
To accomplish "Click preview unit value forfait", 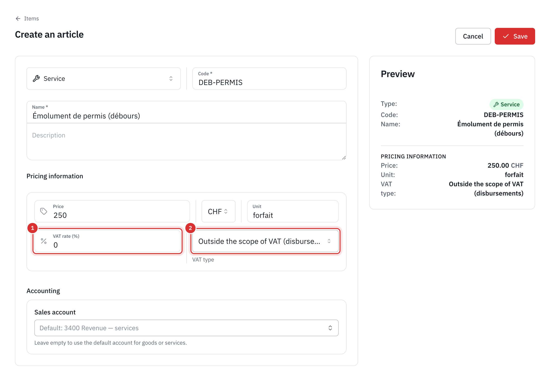I will click(x=514, y=174).
